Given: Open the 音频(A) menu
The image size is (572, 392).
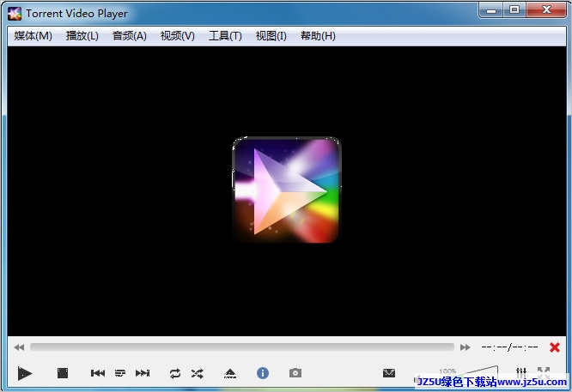Looking at the screenshot, I should click(130, 36).
